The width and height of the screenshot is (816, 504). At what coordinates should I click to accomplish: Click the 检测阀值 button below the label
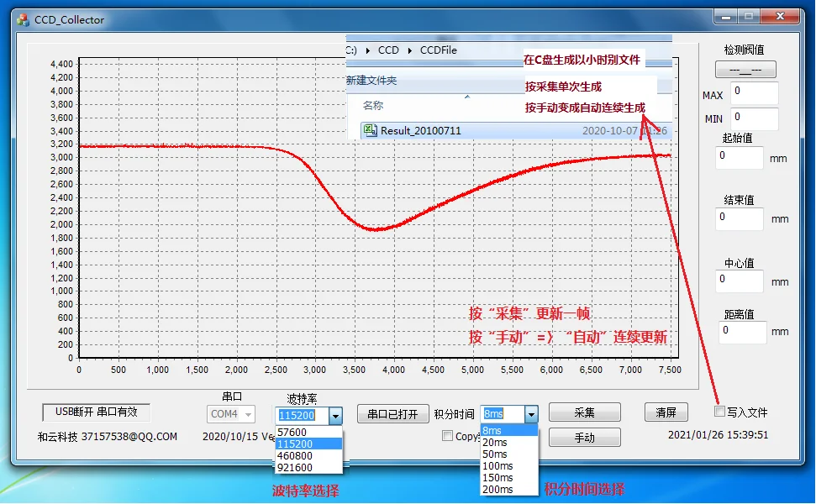point(745,69)
